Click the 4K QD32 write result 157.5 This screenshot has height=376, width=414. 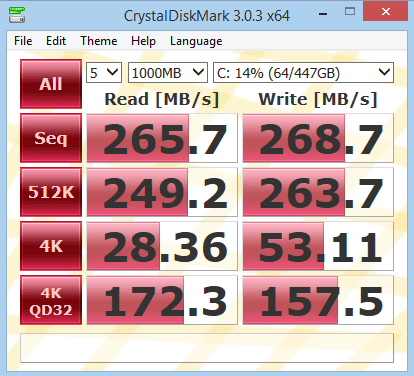pyautogui.click(x=318, y=300)
